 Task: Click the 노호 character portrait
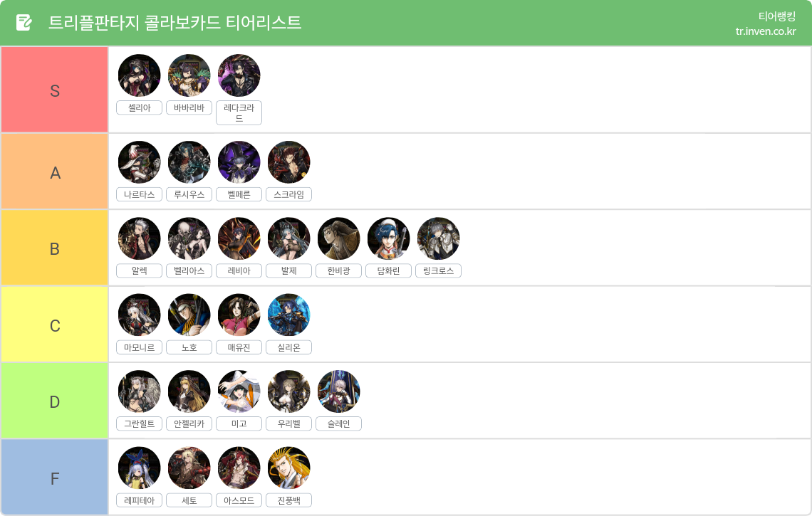tap(189, 315)
